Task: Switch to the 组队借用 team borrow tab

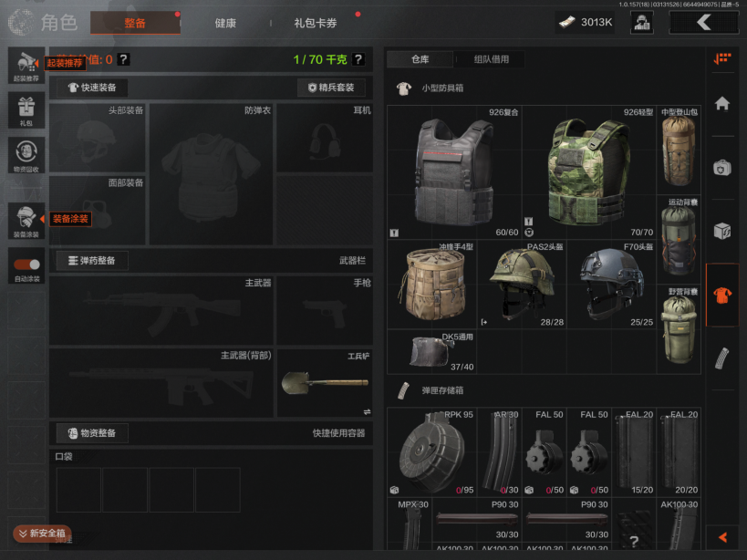Action: click(492, 59)
